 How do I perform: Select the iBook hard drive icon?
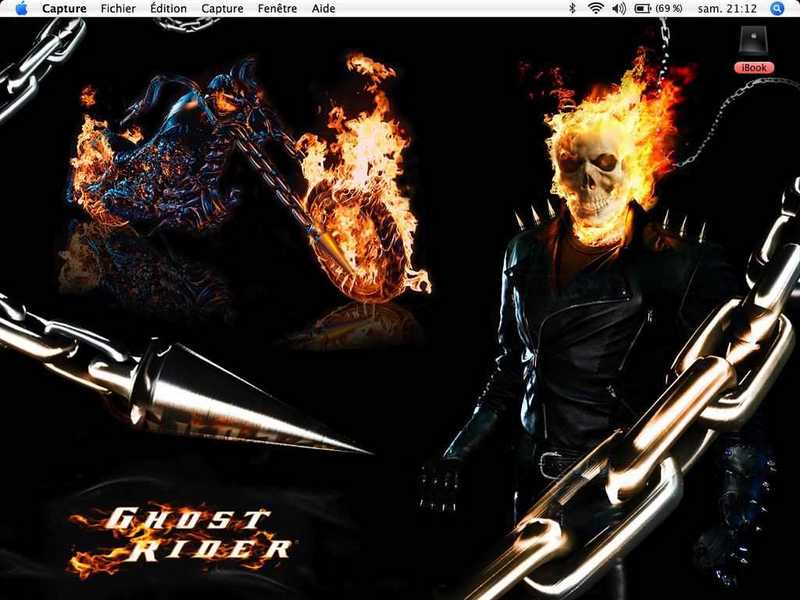pyautogui.click(x=754, y=40)
